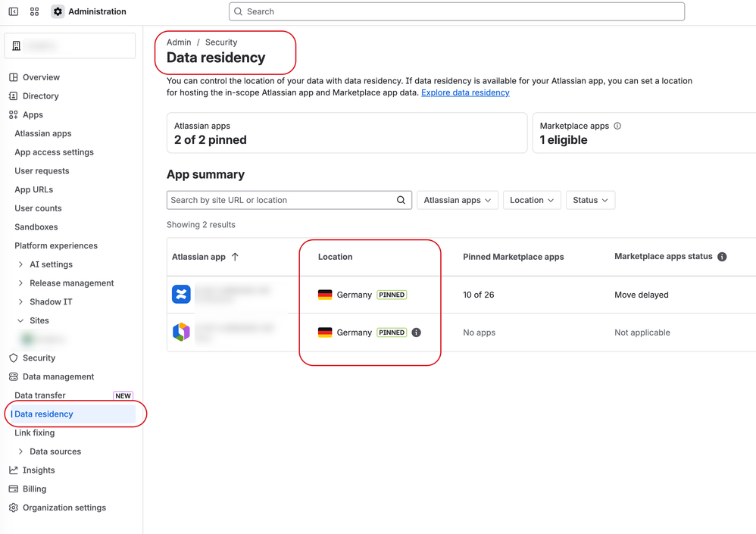Expand the AI settings section
The height and width of the screenshot is (534, 756).
pos(20,264)
